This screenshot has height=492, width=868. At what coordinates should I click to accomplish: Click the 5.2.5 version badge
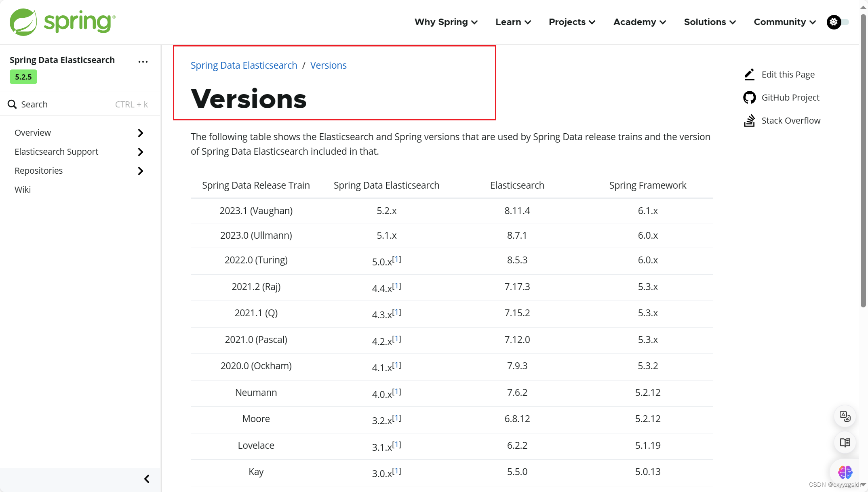click(23, 76)
